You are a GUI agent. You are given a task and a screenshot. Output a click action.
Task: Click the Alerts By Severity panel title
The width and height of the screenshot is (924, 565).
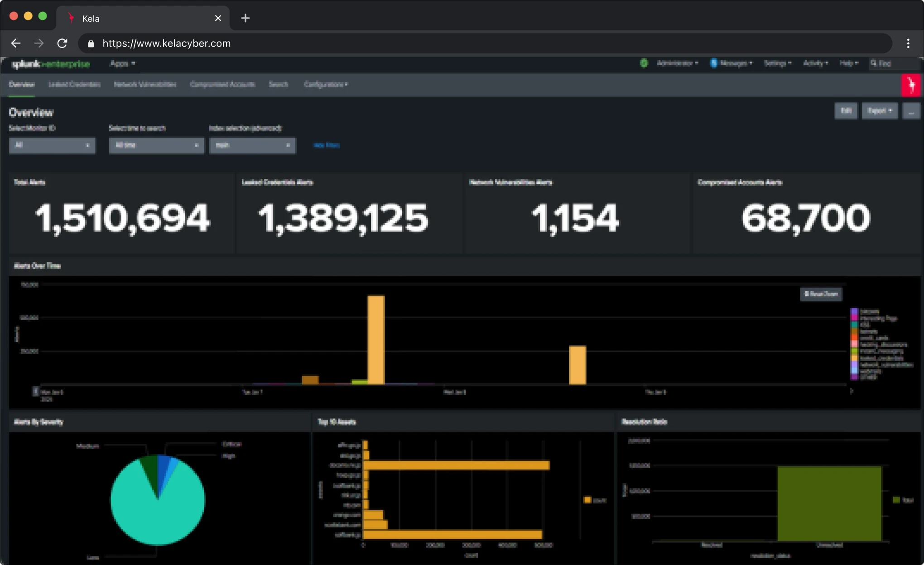(38, 422)
